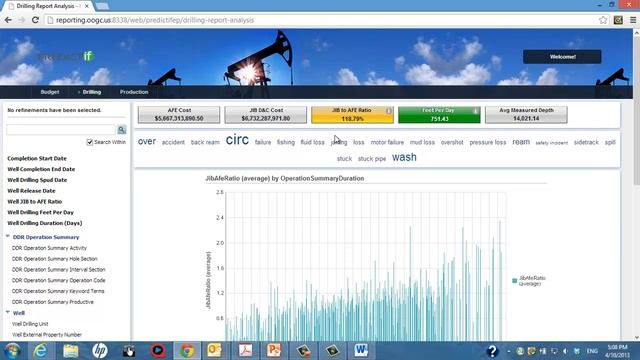Viewport: 640px width, 360px height.
Task: Click the help question mark in taskbar
Action: pos(492,351)
